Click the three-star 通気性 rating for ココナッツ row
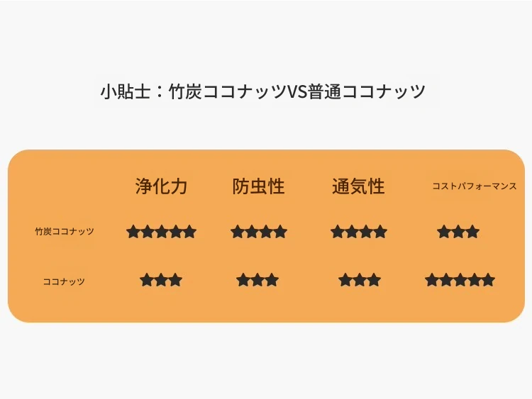Image resolution: width=532 pixels, height=399 pixels. coord(360,280)
